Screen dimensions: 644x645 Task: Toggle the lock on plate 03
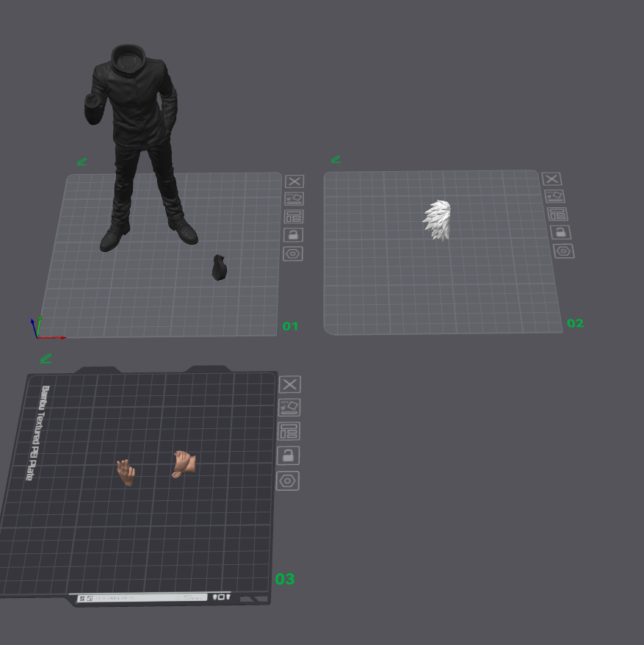[x=289, y=455]
